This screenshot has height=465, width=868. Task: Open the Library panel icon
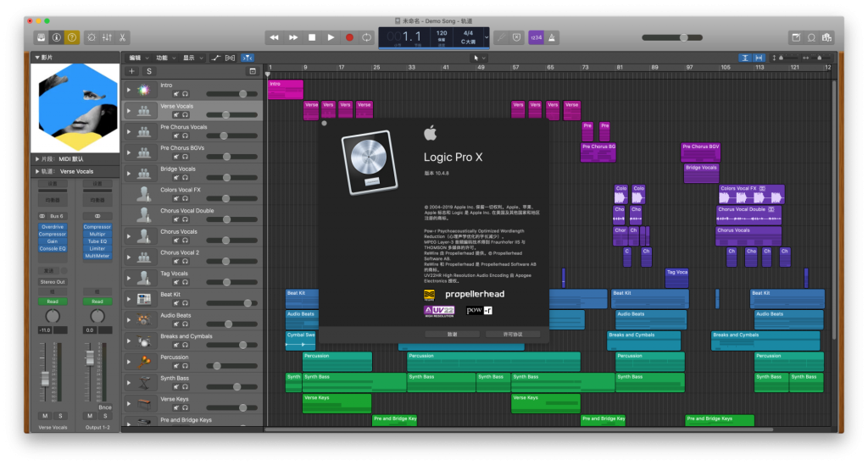click(41, 37)
